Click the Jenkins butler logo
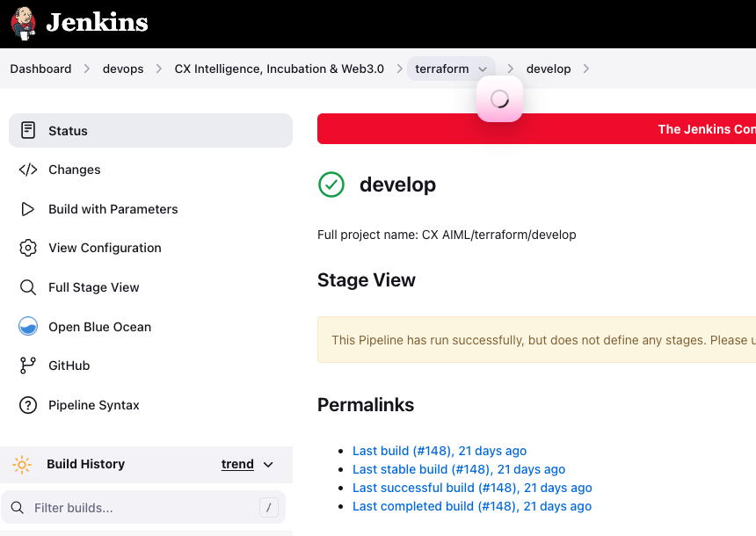The image size is (756, 536). [23, 23]
